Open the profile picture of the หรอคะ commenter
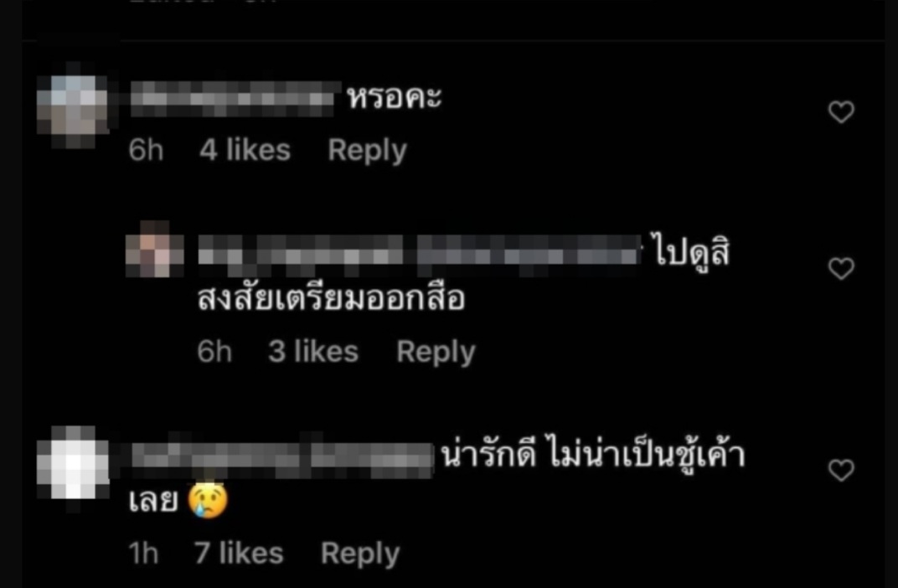 pyautogui.click(x=73, y=106)
